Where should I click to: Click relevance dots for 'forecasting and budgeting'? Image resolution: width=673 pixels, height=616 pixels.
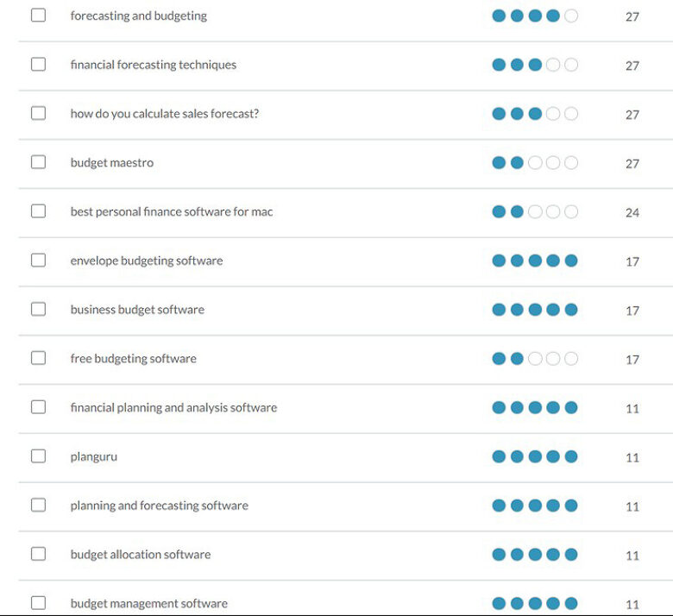535,16
